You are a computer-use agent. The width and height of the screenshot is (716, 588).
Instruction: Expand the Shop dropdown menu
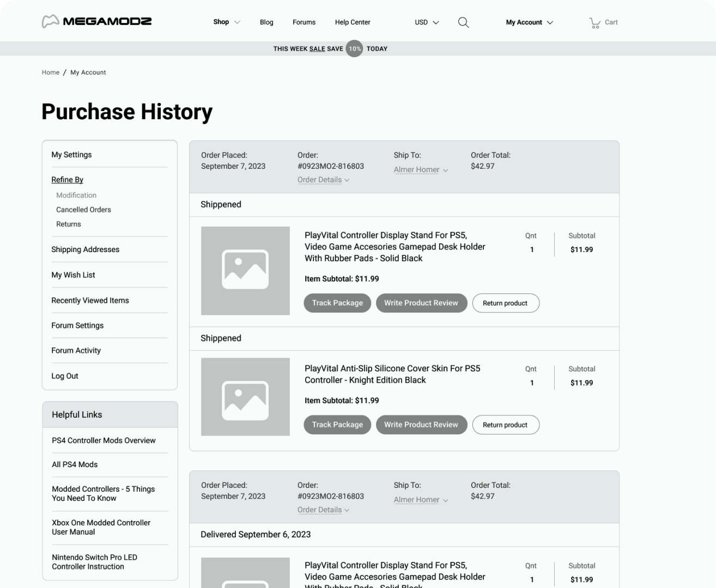[x=226, y=22]
